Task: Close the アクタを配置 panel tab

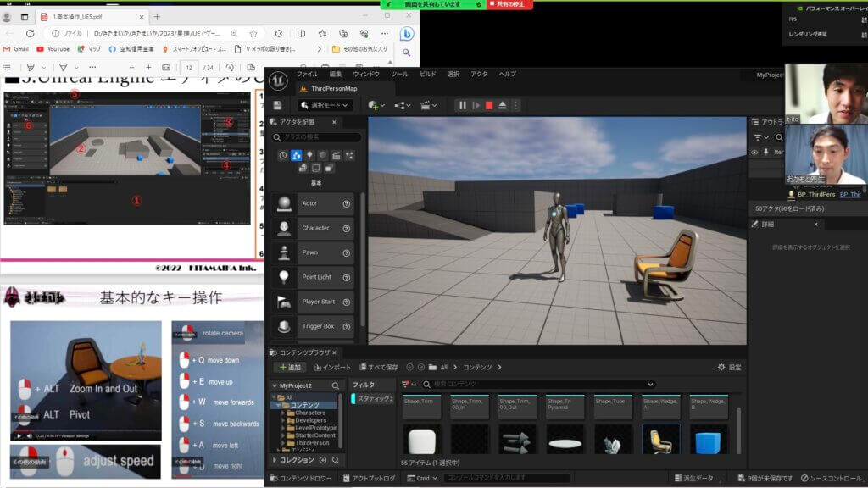Action: pos(334,122)
